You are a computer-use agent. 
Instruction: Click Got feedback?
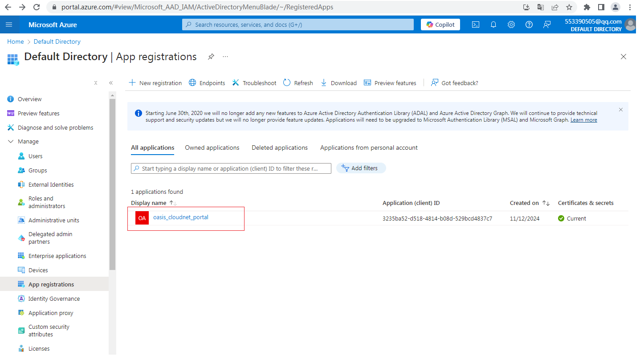[455, 83]
